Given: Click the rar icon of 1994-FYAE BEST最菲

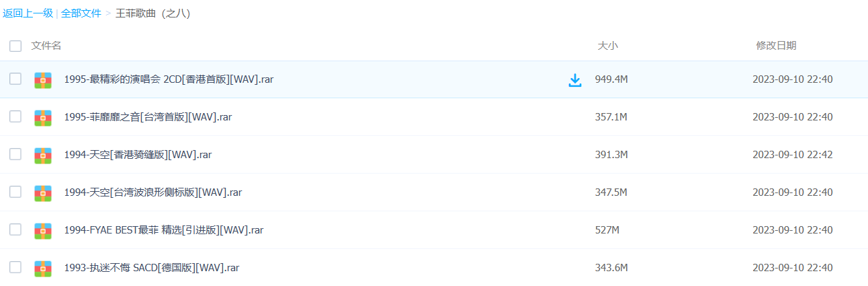Looking at the screenshot, I should pyautogui.click(x=43, y=230).
